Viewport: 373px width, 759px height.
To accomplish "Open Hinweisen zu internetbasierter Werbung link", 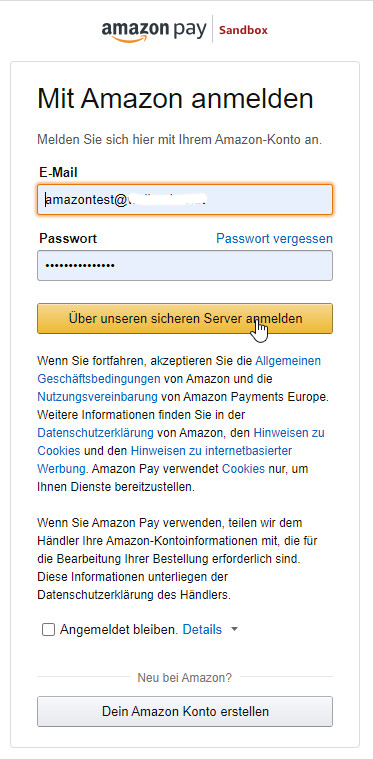I will coord(211,451).
